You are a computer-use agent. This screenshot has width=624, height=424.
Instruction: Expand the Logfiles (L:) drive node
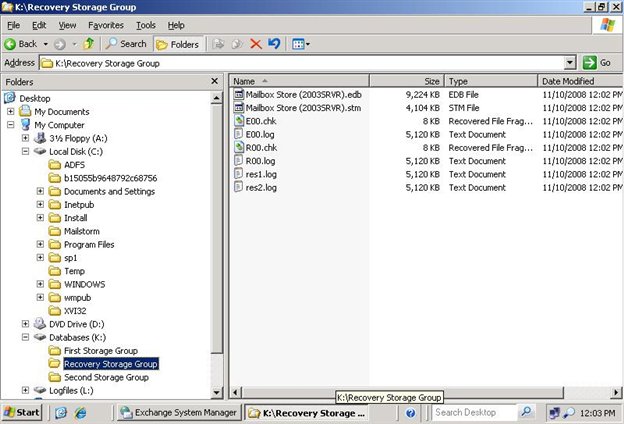point(26,390)
